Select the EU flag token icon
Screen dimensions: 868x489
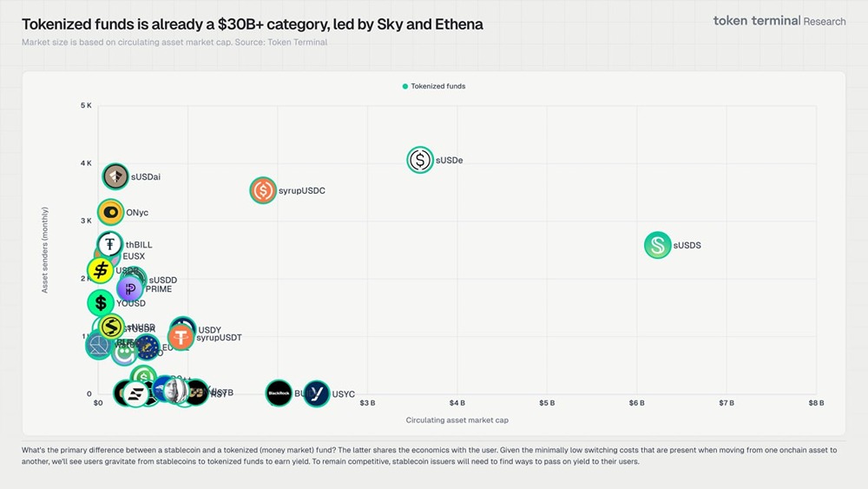(x=146, y=347)
